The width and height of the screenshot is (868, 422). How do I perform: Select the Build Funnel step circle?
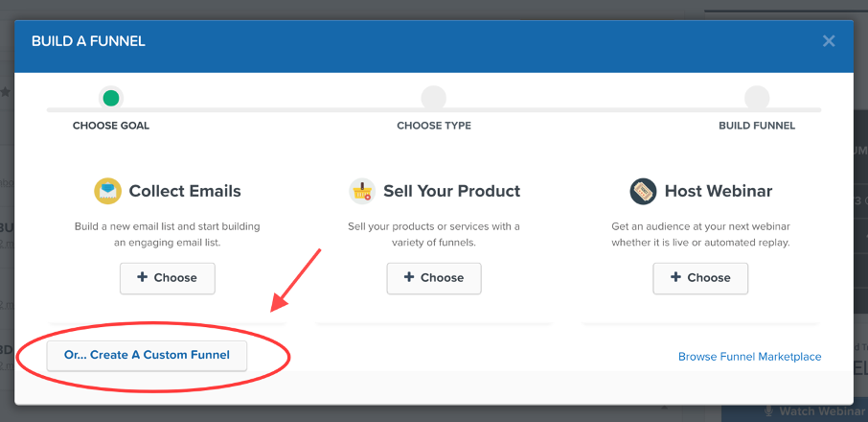tap(757, 97)
